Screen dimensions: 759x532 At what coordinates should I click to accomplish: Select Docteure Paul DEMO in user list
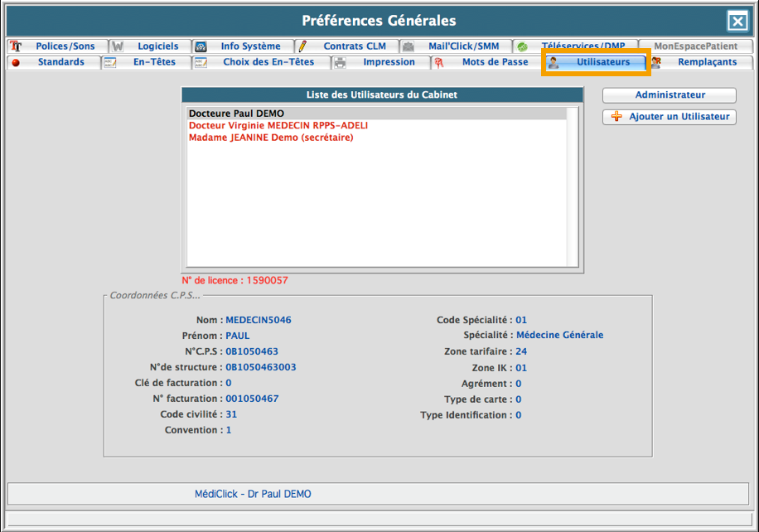236,114
